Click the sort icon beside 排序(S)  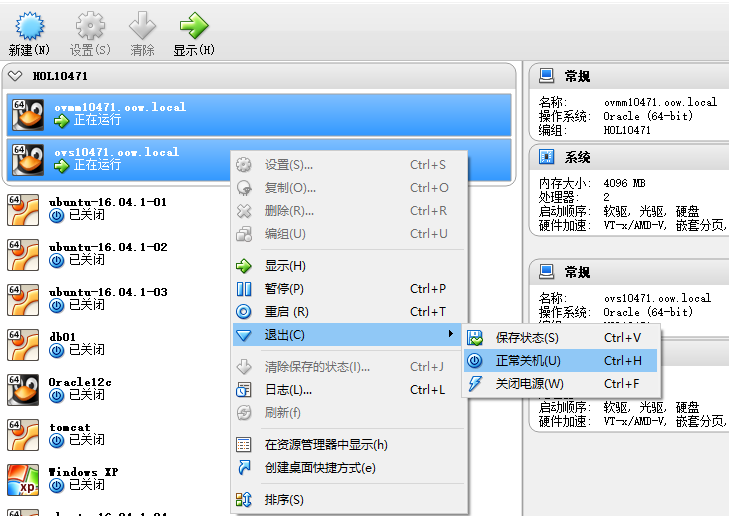[244, 500]
